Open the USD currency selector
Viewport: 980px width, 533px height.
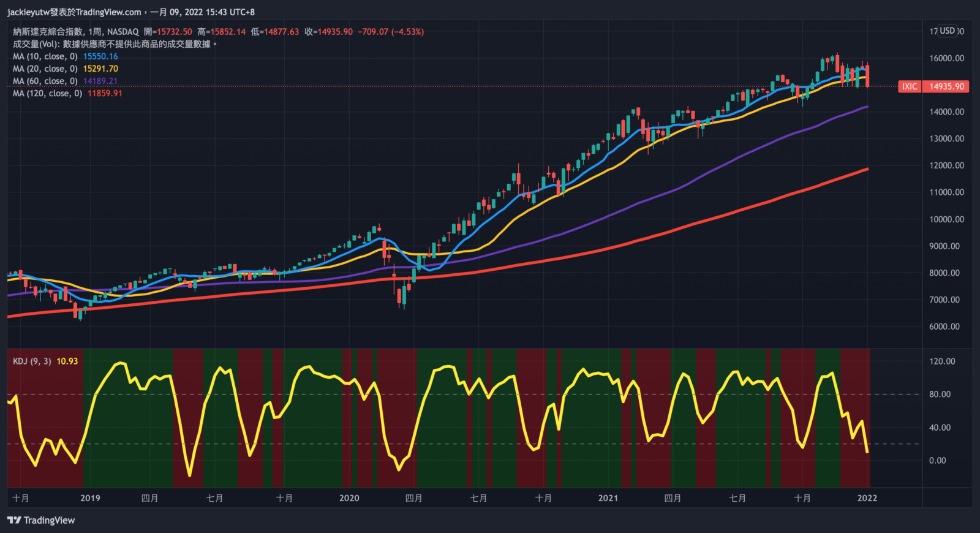click(948, 31)
